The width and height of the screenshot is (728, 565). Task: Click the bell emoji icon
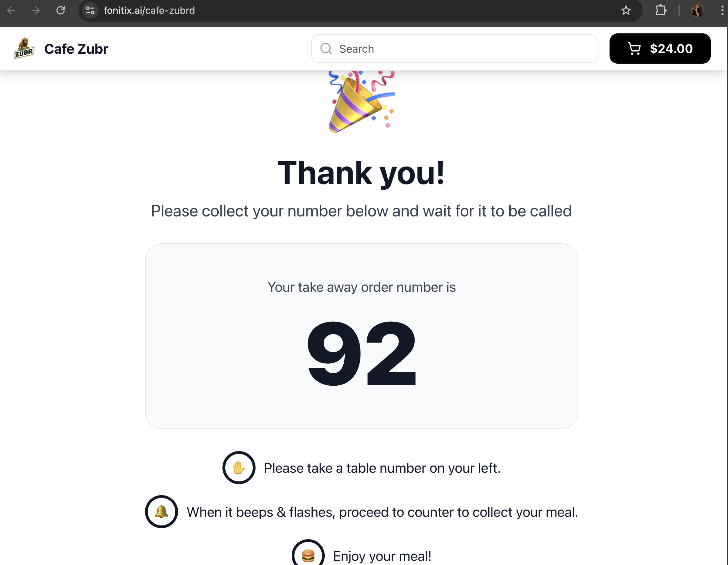161,512
